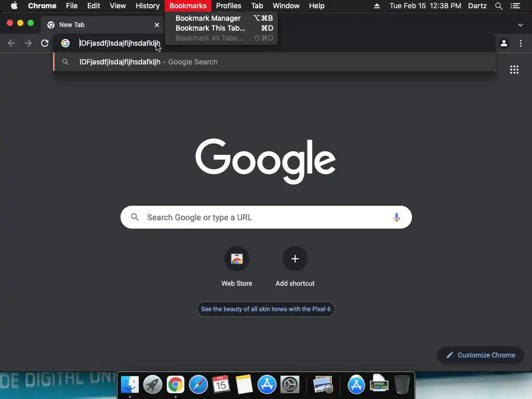This screenshot has height=399, width=532.
Task: Open the Web Store shortcut
Action: pyautogui.click(x=237, y=267)
